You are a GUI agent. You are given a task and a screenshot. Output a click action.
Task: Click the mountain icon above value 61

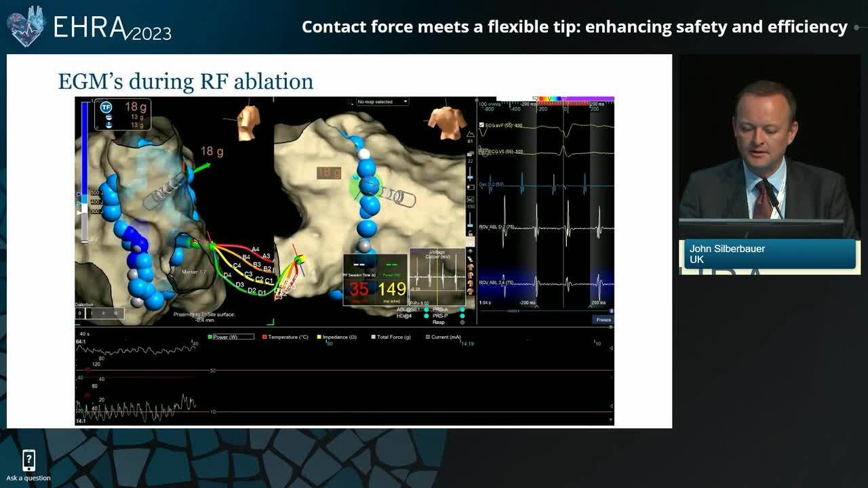(x=471, y=134)
